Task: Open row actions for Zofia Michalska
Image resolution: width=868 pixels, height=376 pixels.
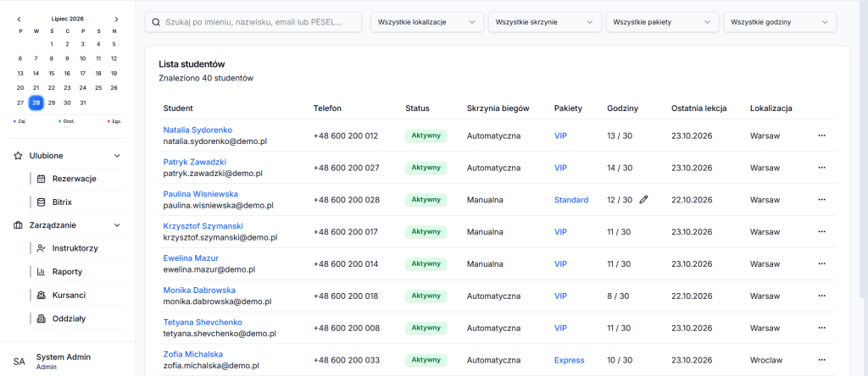Action: click(x=821, y=360)
